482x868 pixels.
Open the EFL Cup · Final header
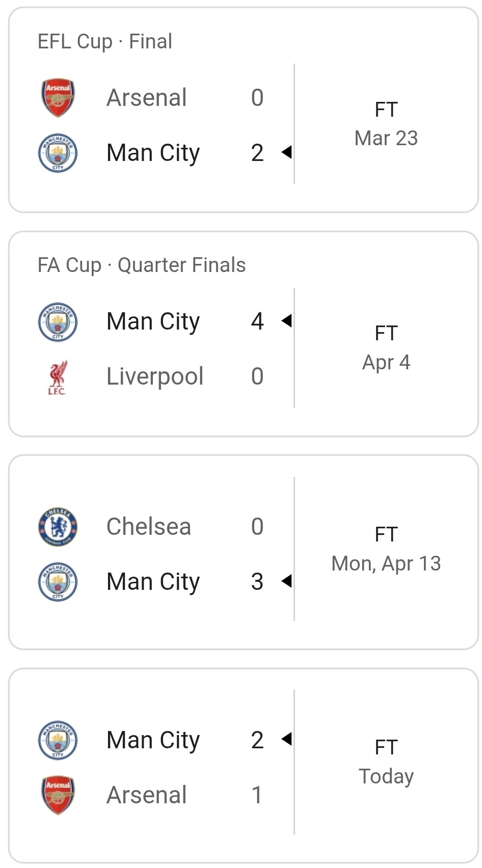coord(105,41)
